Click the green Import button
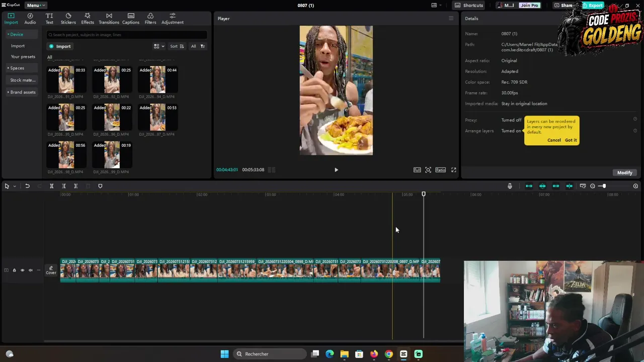 pyautogui.click(x=60, y=46)
